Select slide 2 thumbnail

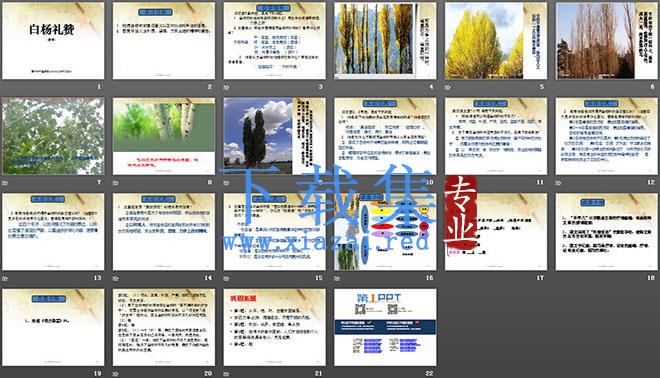(164, 41)
